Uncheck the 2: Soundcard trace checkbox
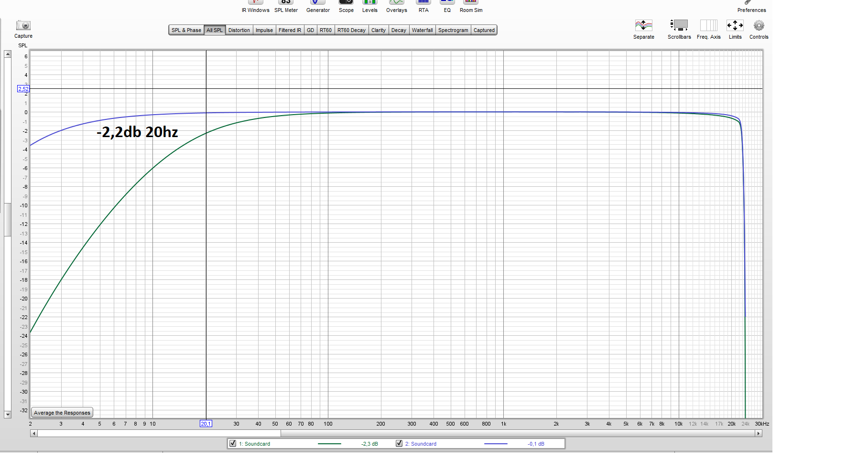This screenshot has width=868, height=471. (x=399, y=443)
